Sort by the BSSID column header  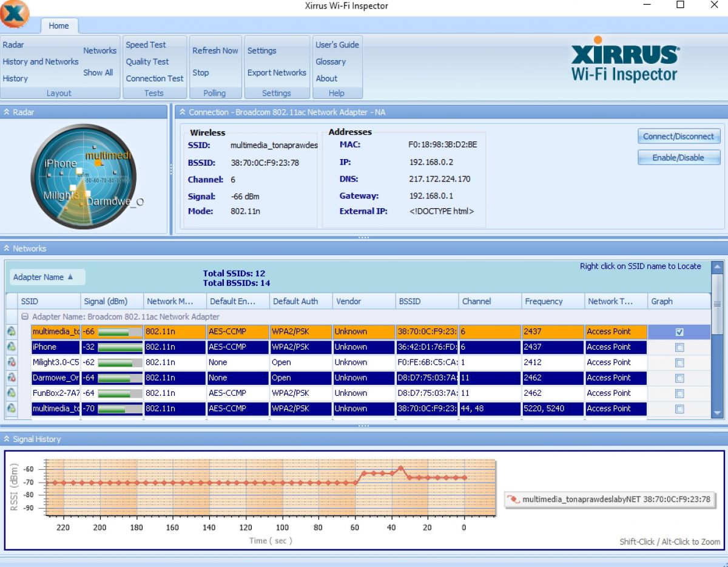pyautogui.click(x=428, y=301)
